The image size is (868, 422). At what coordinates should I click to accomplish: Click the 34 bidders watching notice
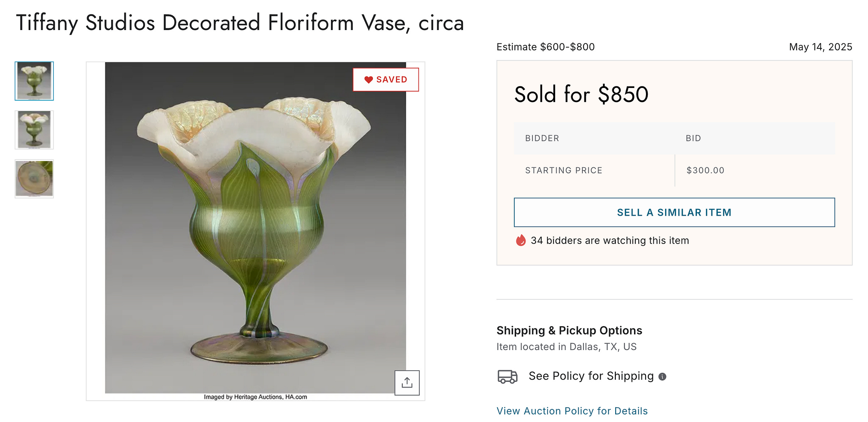[x=610, y=240]
